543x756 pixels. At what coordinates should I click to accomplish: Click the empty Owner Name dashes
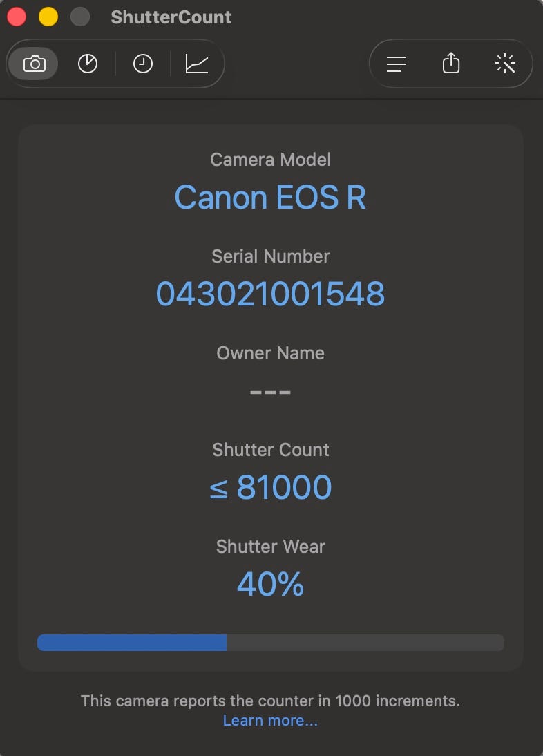(x=270, y=392)
